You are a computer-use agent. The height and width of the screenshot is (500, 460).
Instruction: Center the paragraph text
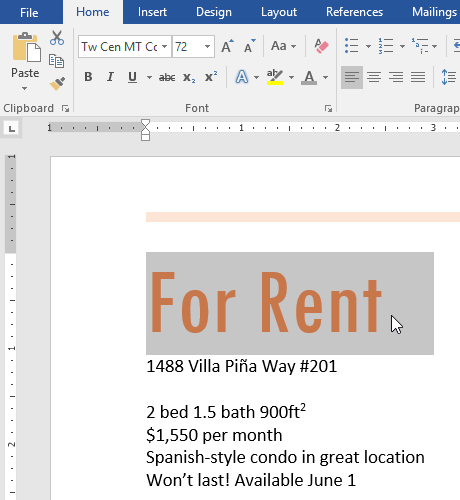coord(374,77)
